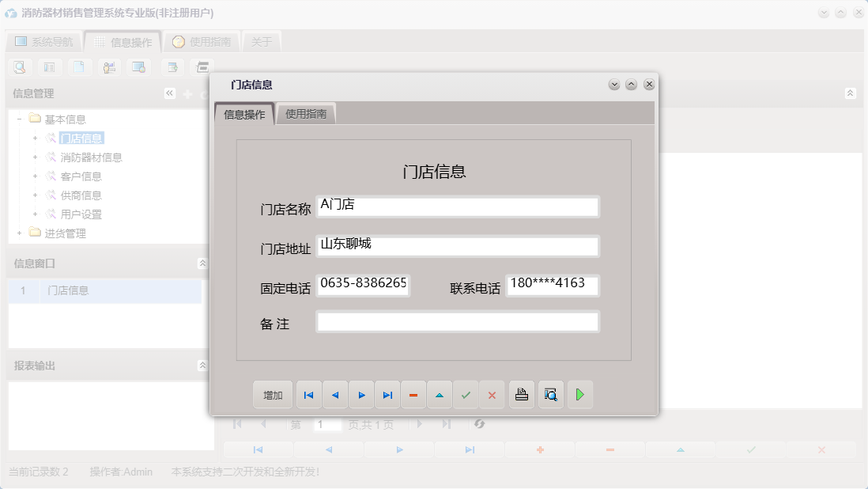The height and width of the screenshot is (489, 868).
Task: Jump to the first record with the navigation icon
Action: [x=308, y=394]
